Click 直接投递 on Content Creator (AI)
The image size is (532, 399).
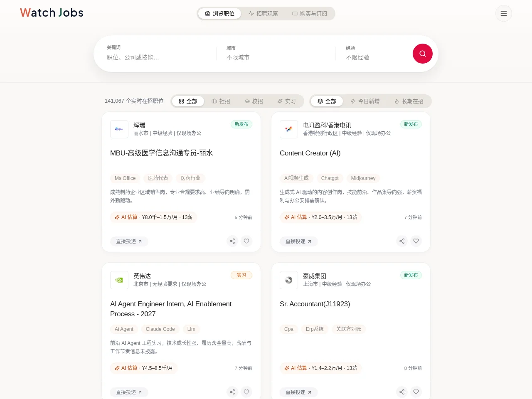[299, 241]
